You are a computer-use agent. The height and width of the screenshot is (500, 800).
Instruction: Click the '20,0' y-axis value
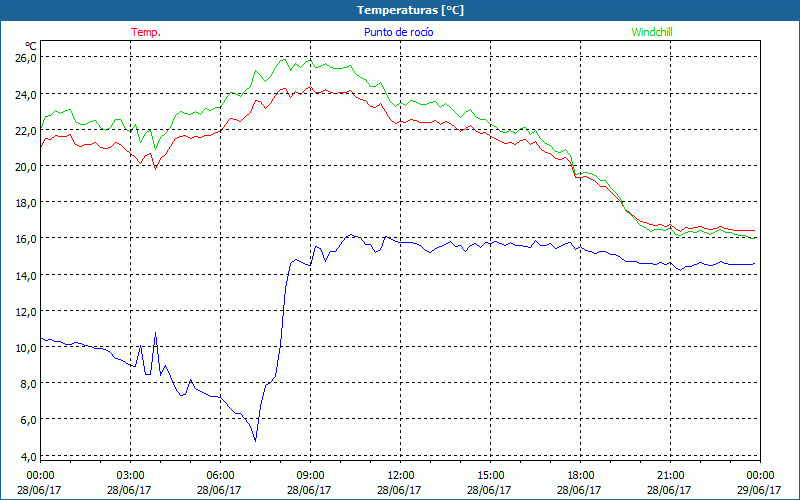click(26, 166)
